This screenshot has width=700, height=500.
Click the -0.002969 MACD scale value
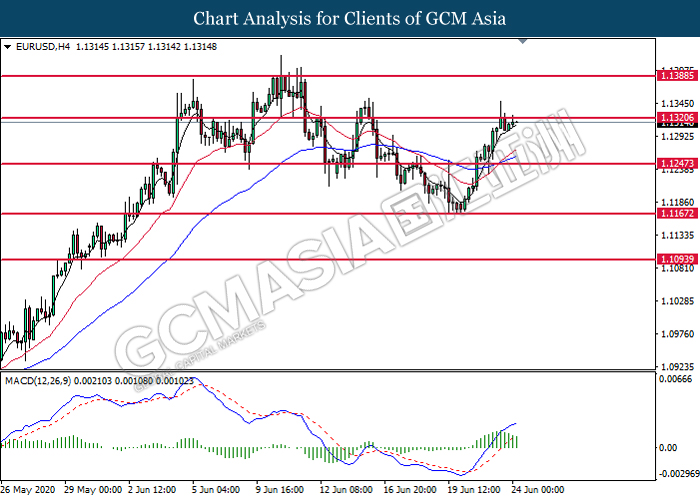tap(677, 473)
